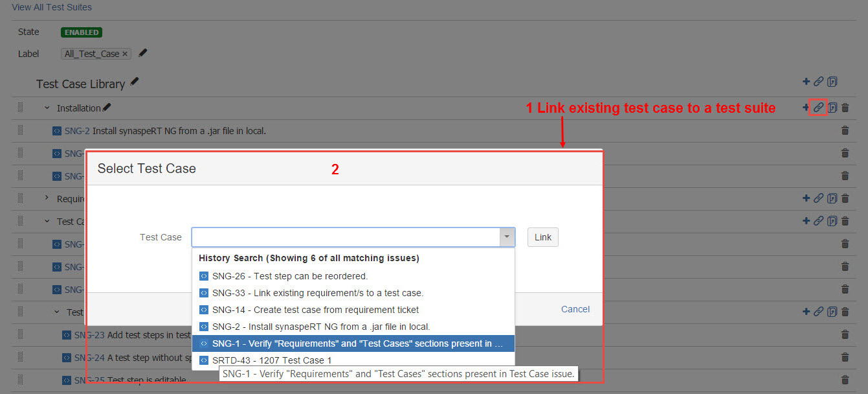Choose highlighted SNG-1 Verify Requirements option
The image size is (868, 394).
click(x=353, y=343)
